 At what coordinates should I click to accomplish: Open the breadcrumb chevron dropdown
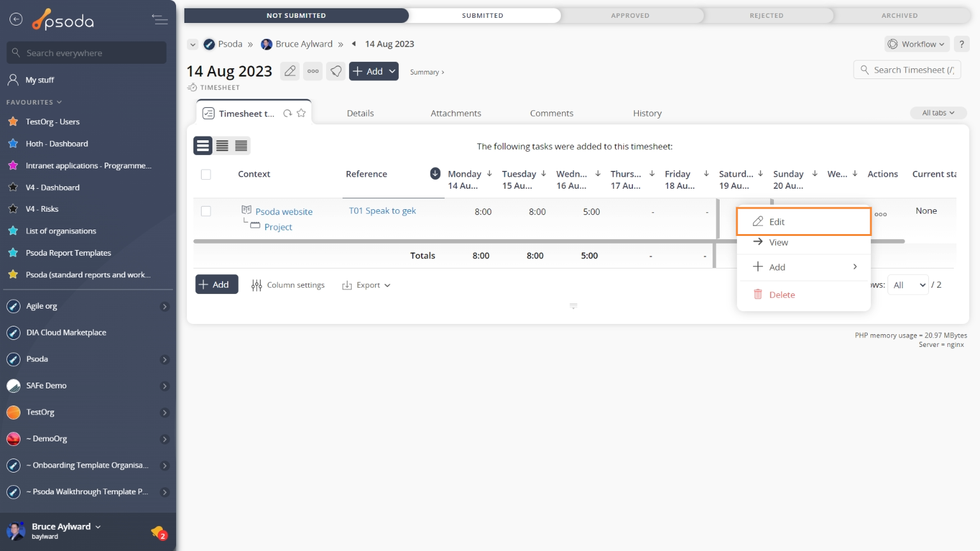pos(193,44)
